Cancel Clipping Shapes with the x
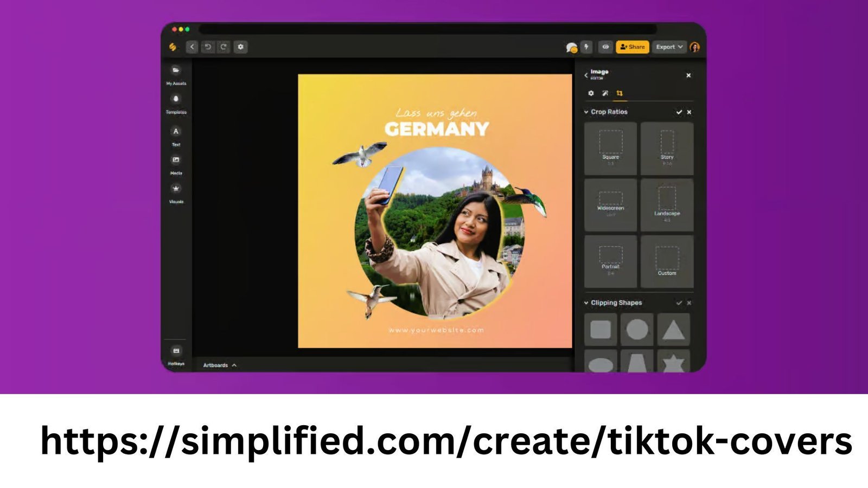The width and height of the screenshot is (868, 488). 688,304
